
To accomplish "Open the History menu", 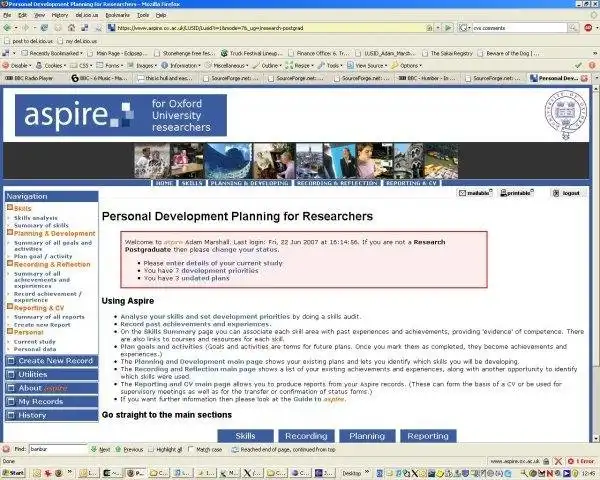I will point(59,15).
